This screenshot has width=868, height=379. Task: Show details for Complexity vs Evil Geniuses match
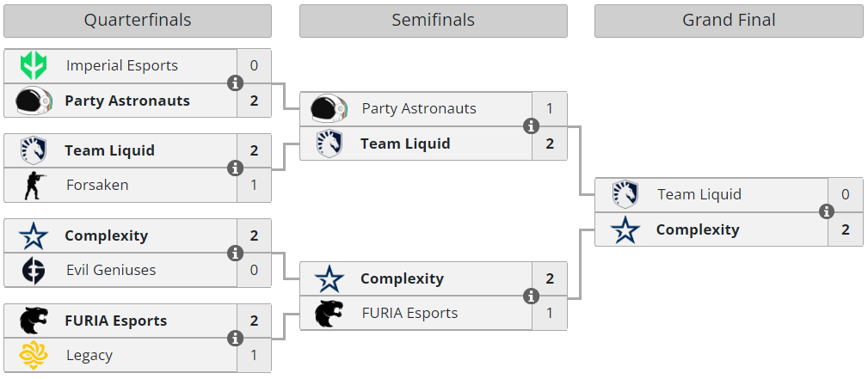click(235, 254)
